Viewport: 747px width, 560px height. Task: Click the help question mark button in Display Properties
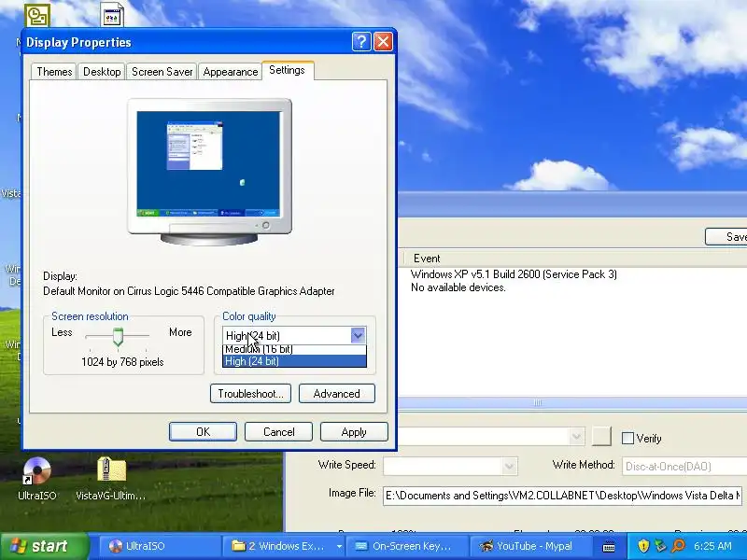click(361, 42)
